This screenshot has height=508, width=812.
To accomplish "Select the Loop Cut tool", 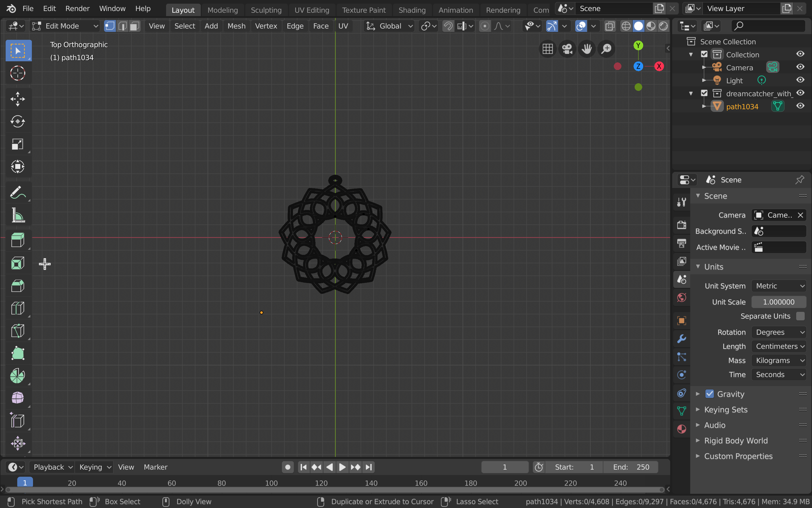I will pyautogui.click(x=18, y=308).
